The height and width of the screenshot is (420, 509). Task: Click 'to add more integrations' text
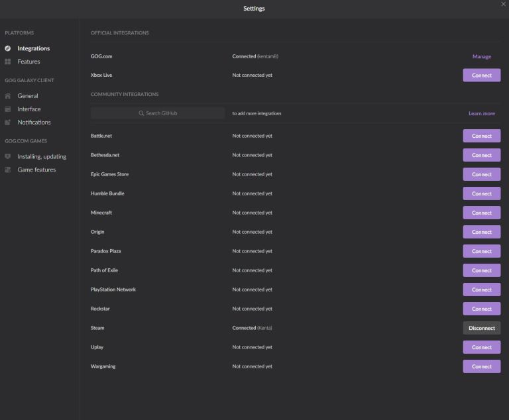click(256, 113)
